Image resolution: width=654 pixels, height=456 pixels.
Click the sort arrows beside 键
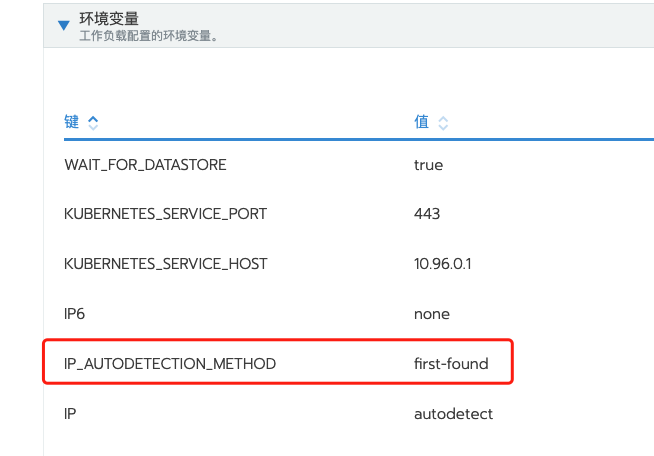pyautogui.click(x=93, y=123)
